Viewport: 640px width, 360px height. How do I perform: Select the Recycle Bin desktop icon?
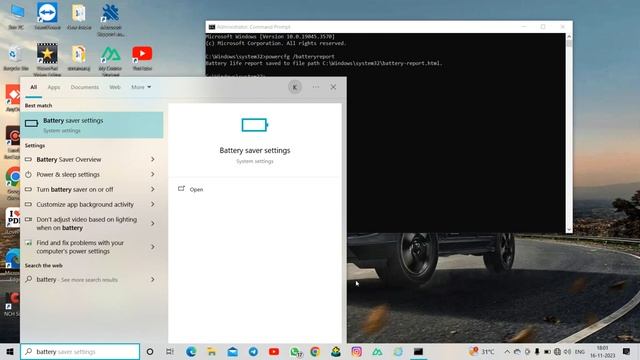pos(16,58)
